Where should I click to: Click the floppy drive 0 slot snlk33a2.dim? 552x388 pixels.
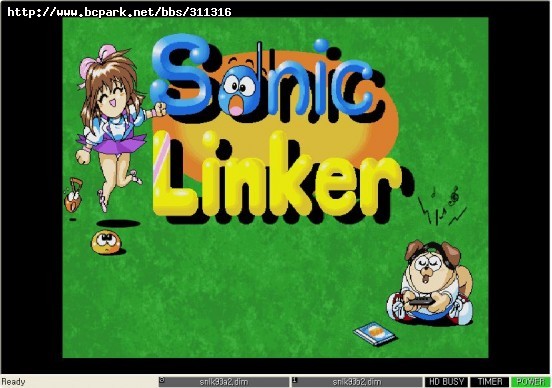coord(224,382)
